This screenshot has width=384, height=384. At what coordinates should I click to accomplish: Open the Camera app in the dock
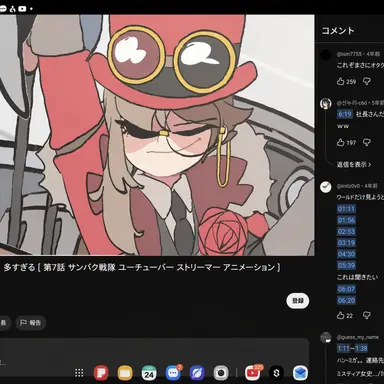click(221, 373)
